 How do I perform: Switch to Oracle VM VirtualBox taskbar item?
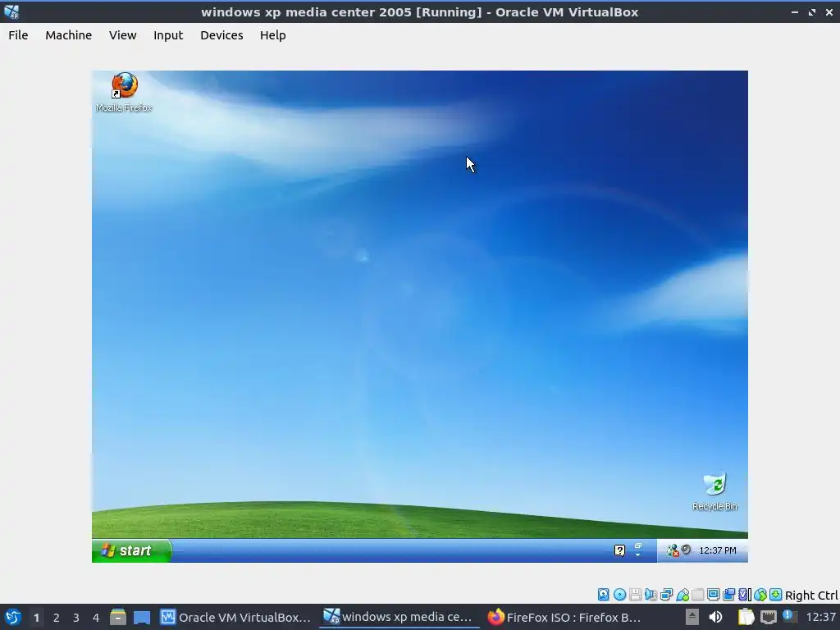tap(235, 617)
